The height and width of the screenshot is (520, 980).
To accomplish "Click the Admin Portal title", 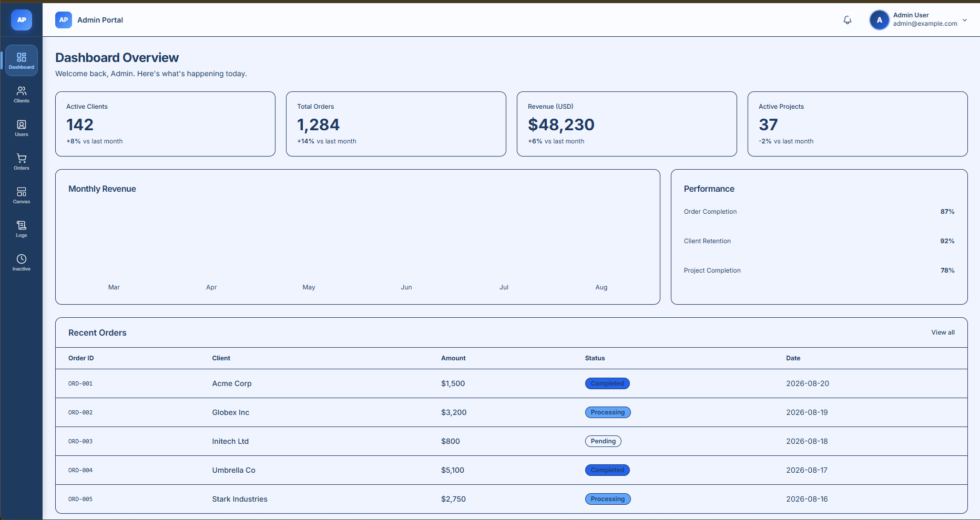I will tap(100, 20).
